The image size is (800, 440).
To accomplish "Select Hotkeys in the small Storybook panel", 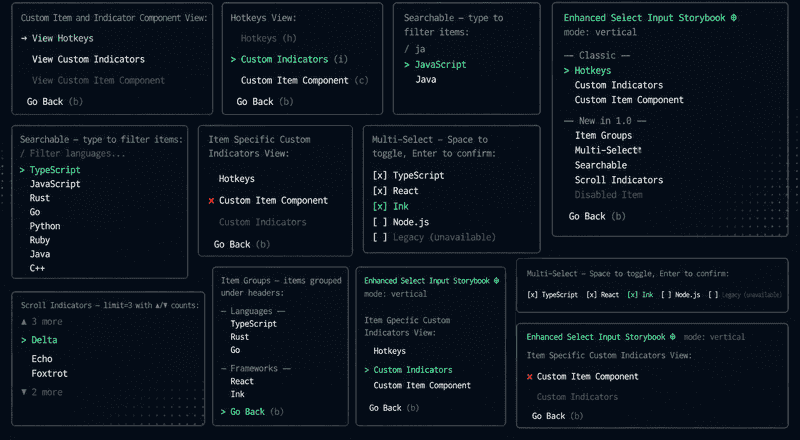I will (389, 351).
